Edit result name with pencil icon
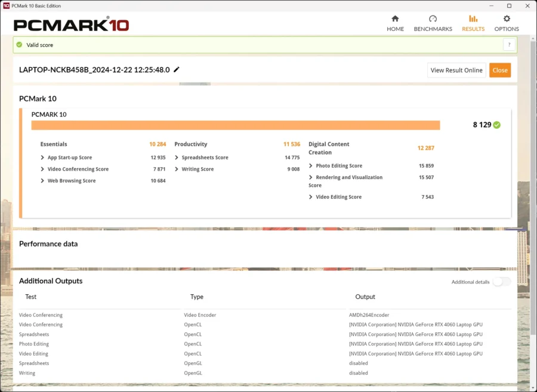The image size is (537, 392). click(x=177, y=69)
